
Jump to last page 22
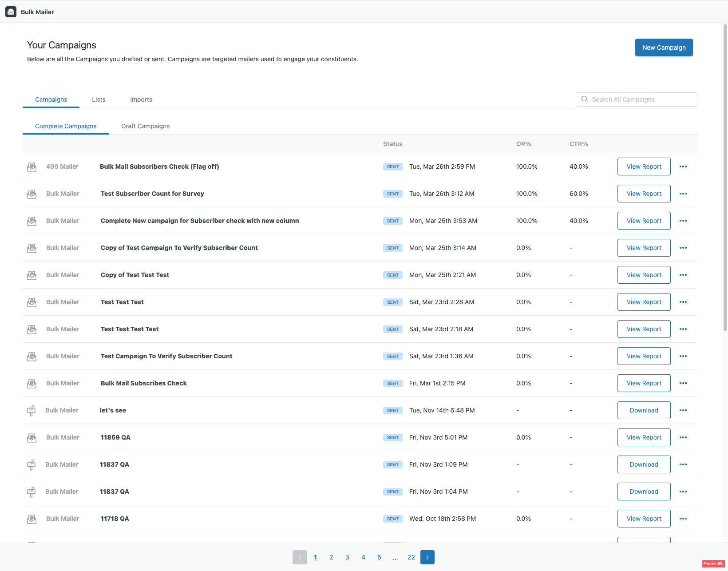tap(411, 557)
